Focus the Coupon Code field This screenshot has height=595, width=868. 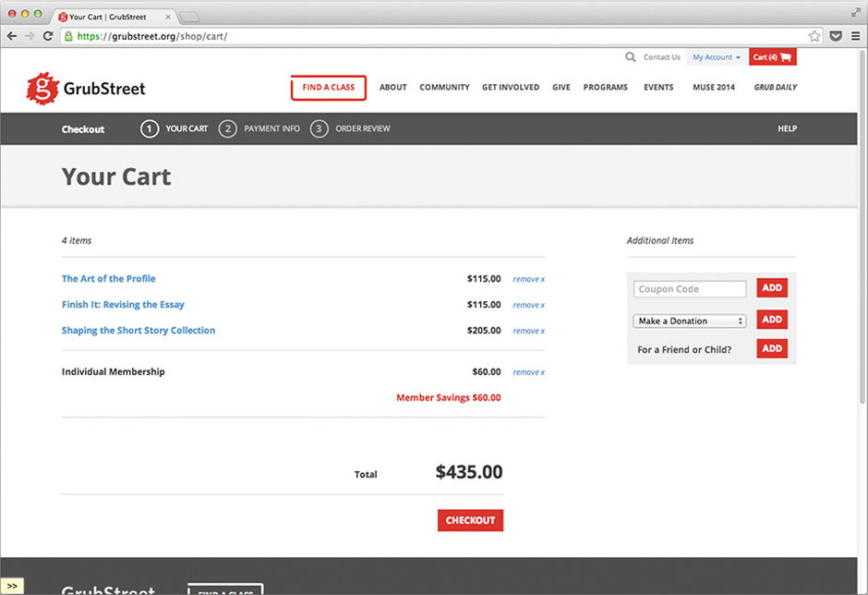click(689, 288)
